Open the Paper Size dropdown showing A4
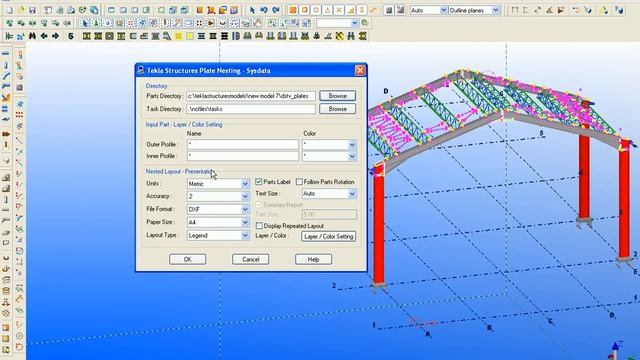This screenshot has width=640, height=360. [x=245, y=222]
